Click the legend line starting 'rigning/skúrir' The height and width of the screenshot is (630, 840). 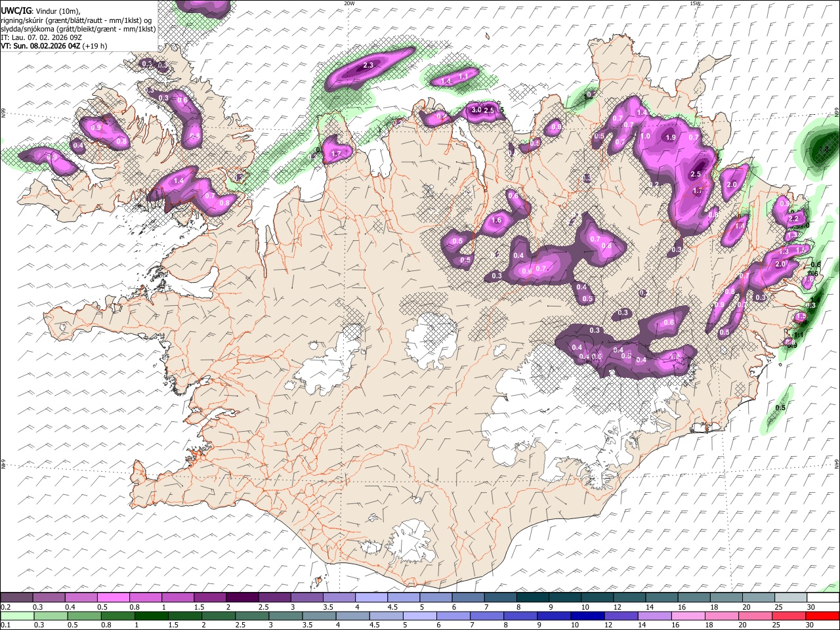75,20
